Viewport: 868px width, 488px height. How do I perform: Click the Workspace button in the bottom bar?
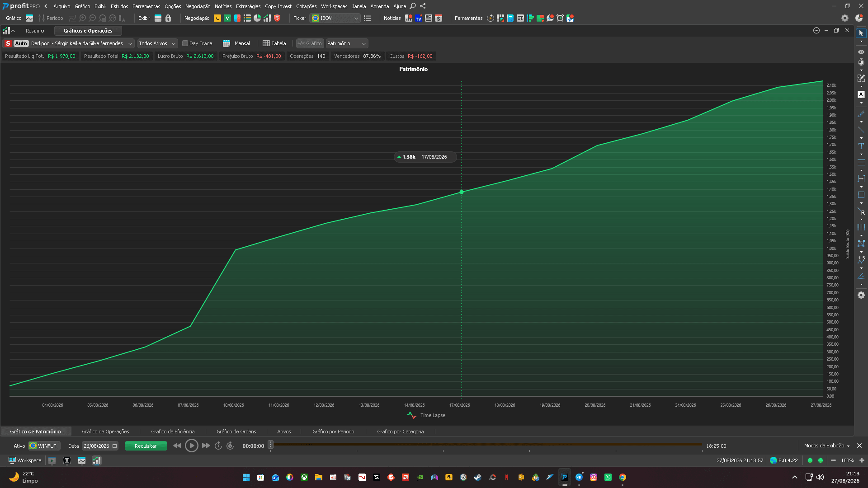[x=25, y=460]
